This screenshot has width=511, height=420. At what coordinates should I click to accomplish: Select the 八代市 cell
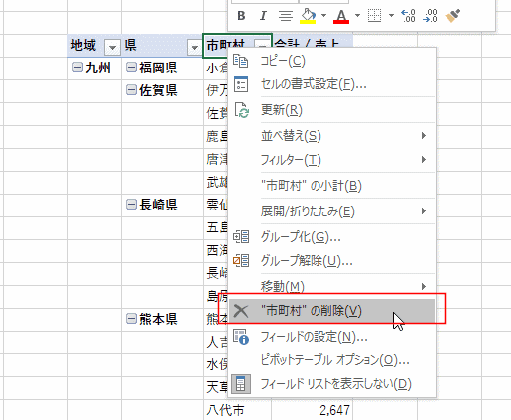pos(237,410)
